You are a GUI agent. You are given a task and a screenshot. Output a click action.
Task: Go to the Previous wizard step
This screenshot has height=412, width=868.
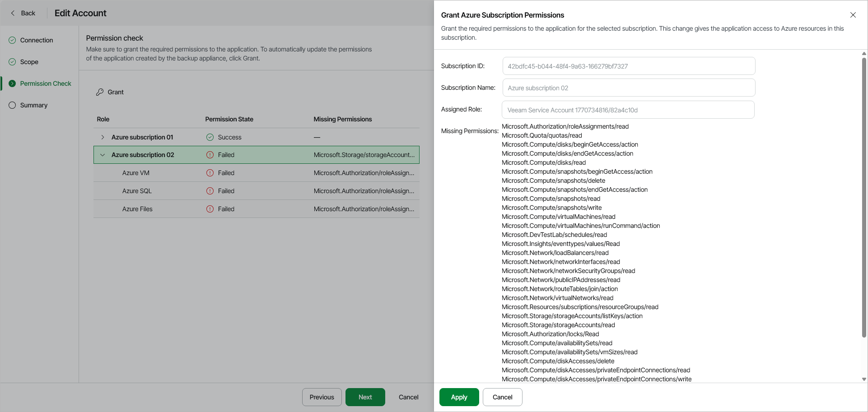[322, 397]
